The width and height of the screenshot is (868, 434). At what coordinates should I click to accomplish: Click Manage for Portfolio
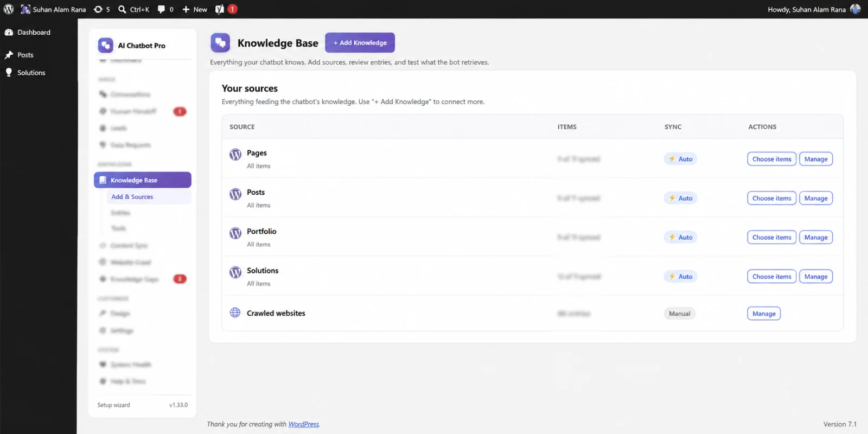pos(816,237)
